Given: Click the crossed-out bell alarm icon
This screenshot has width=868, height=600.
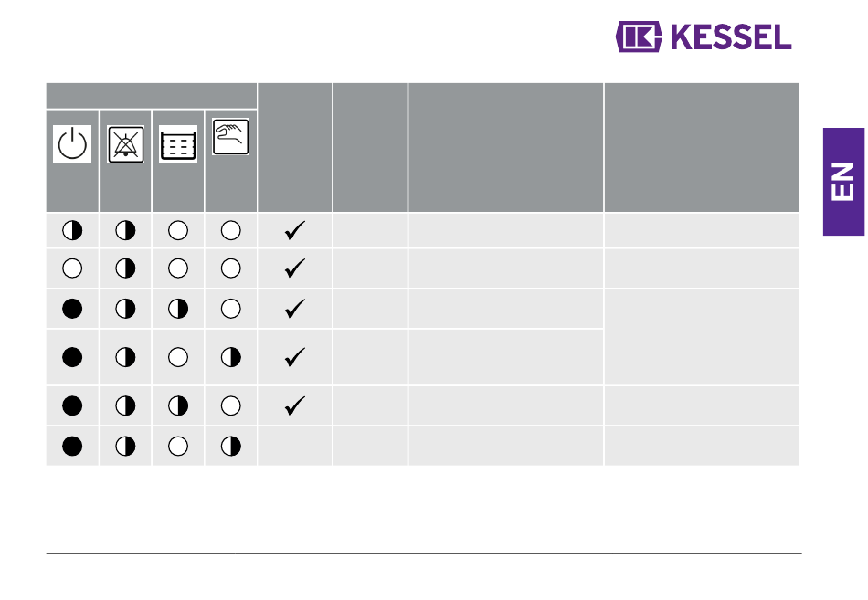Looking at the screenshot, I should (x=126, y=144).
